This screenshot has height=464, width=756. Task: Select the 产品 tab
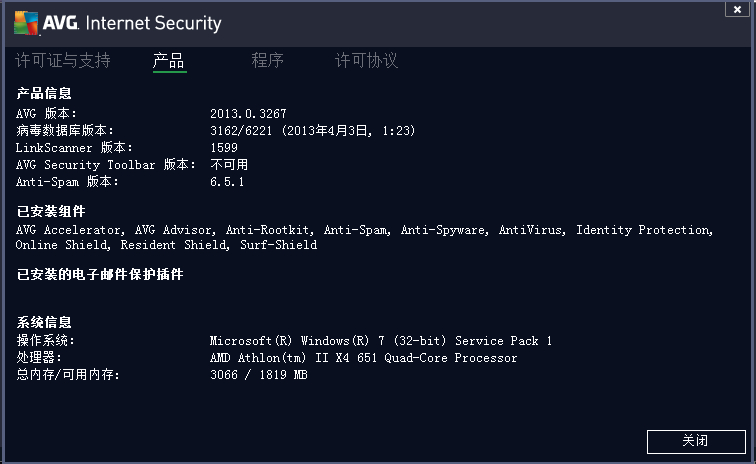169,61
